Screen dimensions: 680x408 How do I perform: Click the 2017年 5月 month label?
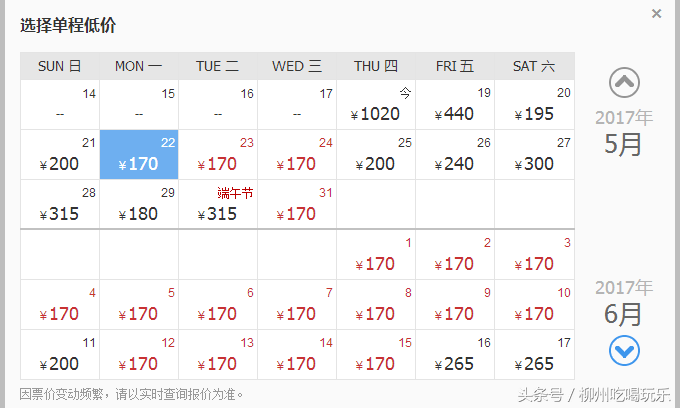click(x=624, y=132)
